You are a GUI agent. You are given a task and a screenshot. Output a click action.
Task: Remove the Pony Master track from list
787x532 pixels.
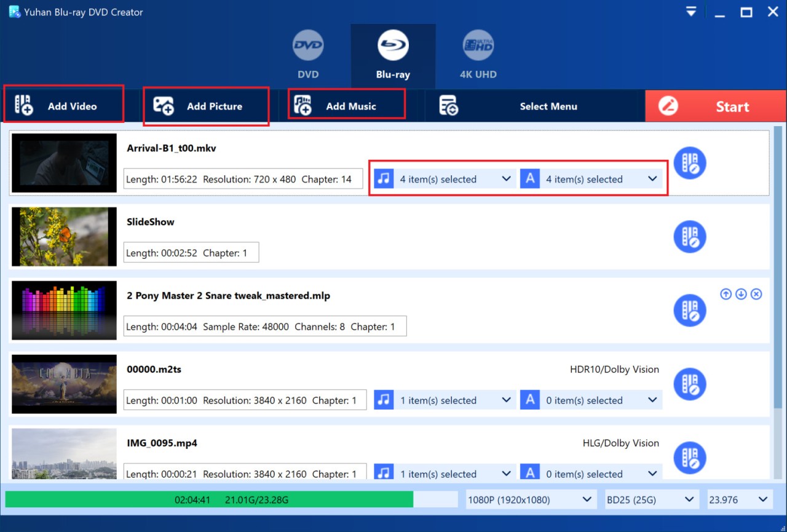(x=756, y=294)
